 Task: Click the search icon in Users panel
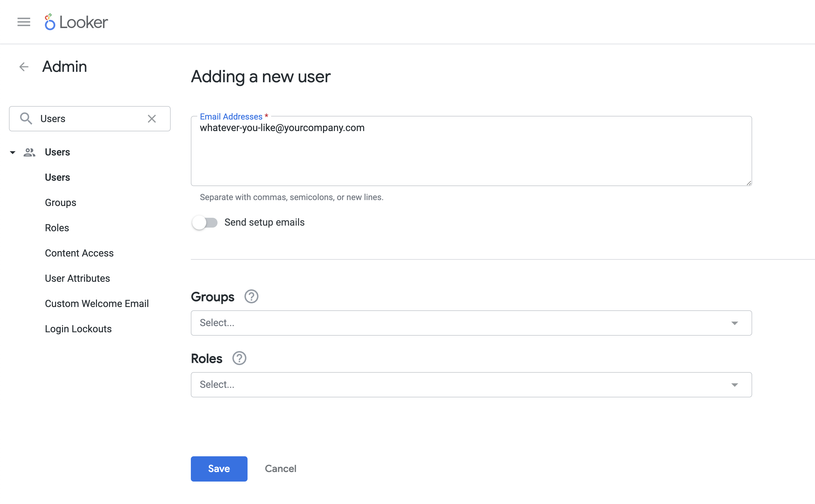click(x=26, y=118)
